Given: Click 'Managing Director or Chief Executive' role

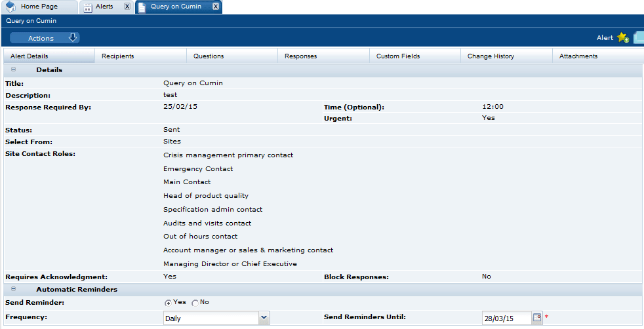Looking at the screenshot, I should pyautogui.click(x=230, y=263).
